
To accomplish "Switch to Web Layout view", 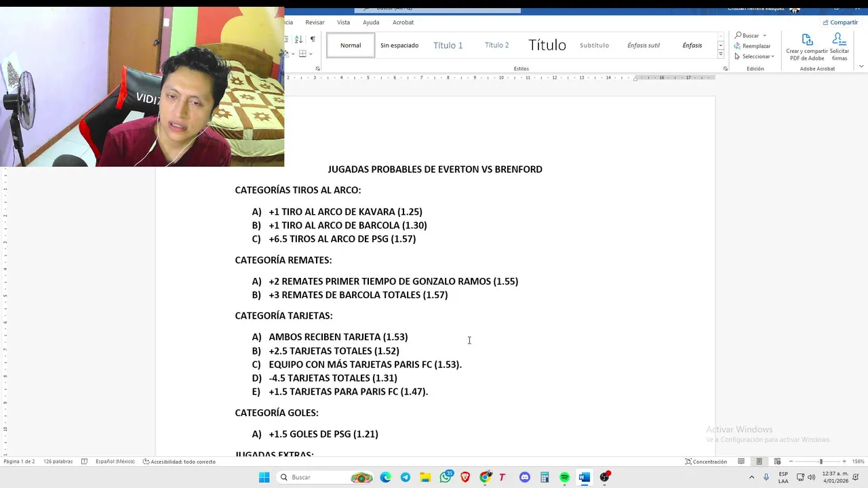I will click(777, 462).
